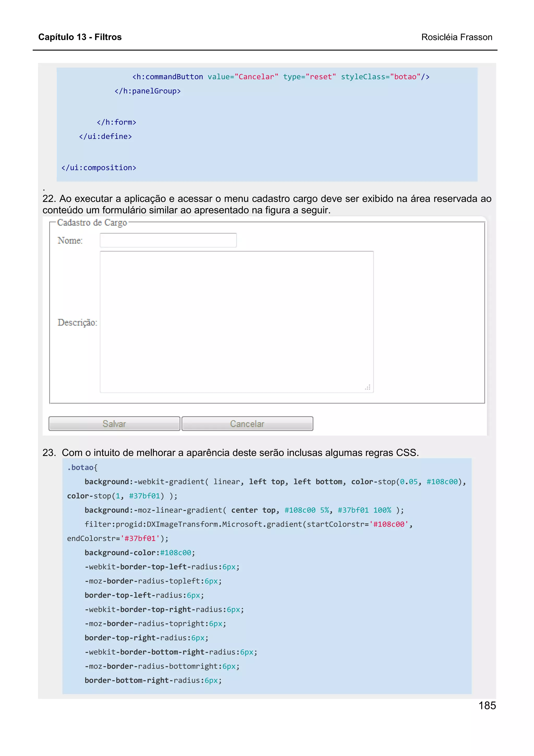Click the closing h:form tag
Screen dimensions: 534x756
pyautogui.click(x=117, y=122)
